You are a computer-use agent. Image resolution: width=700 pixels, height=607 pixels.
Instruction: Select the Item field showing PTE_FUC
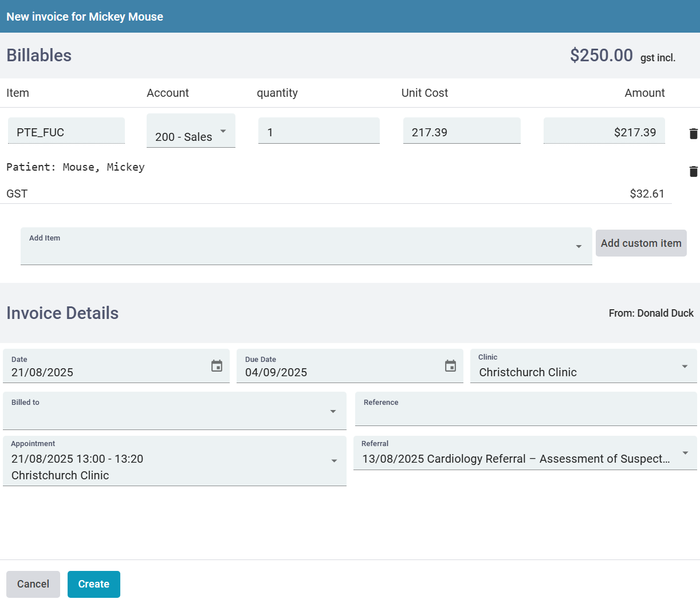[66, 131]
